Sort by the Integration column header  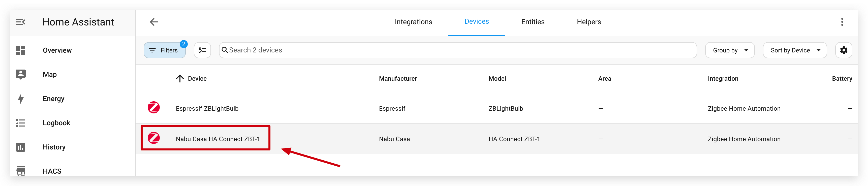723,79
